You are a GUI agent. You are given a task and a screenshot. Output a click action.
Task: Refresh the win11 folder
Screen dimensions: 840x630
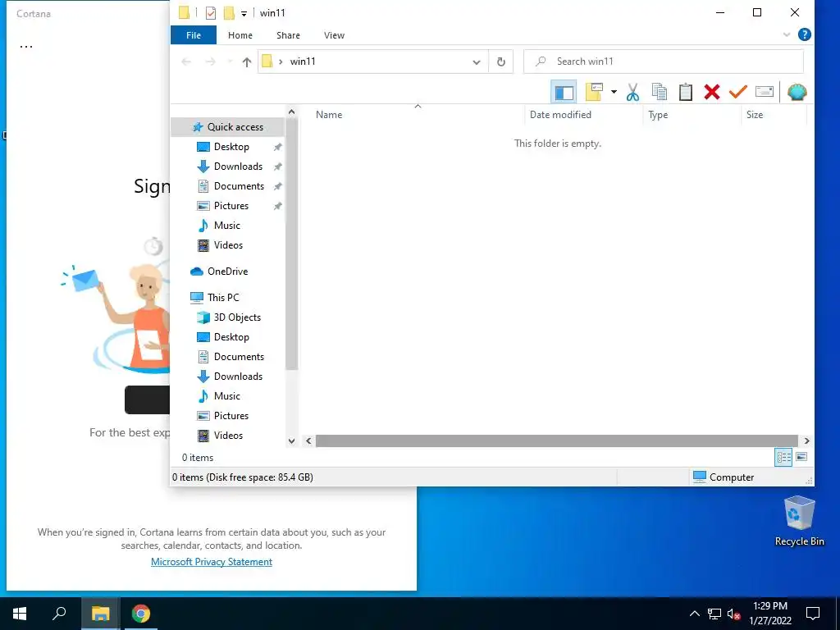[501, 62]
